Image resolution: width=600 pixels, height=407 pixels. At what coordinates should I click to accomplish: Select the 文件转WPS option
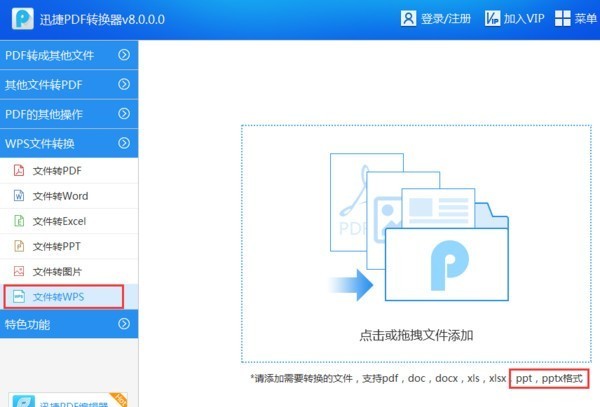69,297
